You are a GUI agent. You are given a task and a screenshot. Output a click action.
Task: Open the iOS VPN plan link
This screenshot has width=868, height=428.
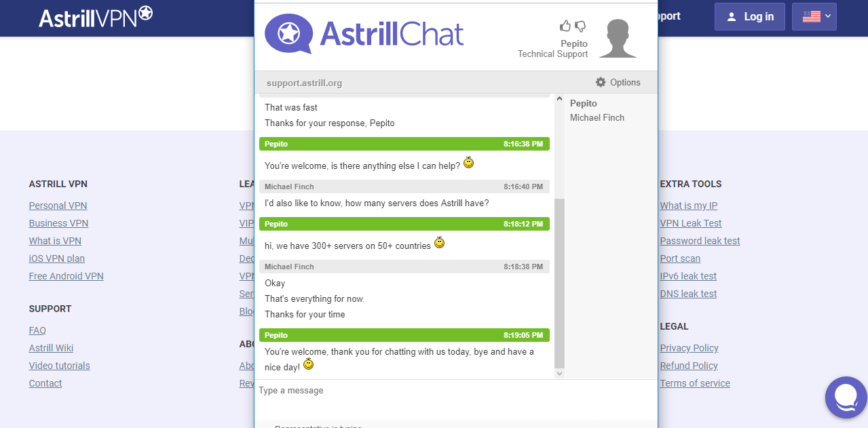click(57, 258)
